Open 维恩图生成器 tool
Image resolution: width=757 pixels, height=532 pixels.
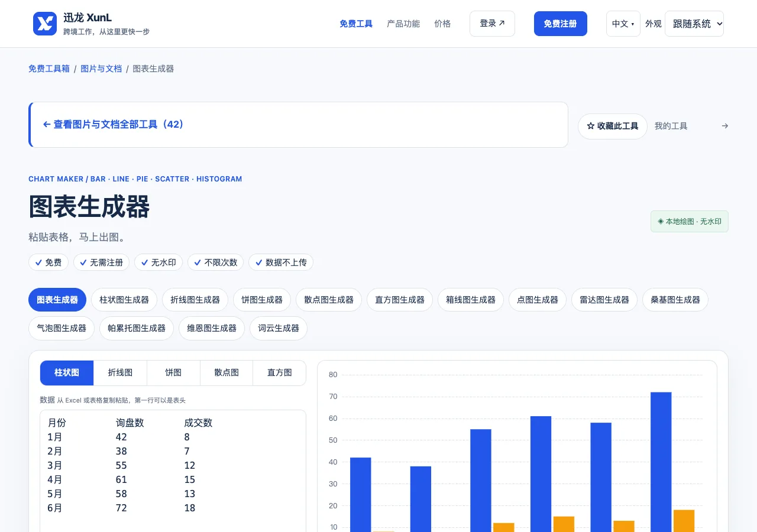[x=212, y=328]
